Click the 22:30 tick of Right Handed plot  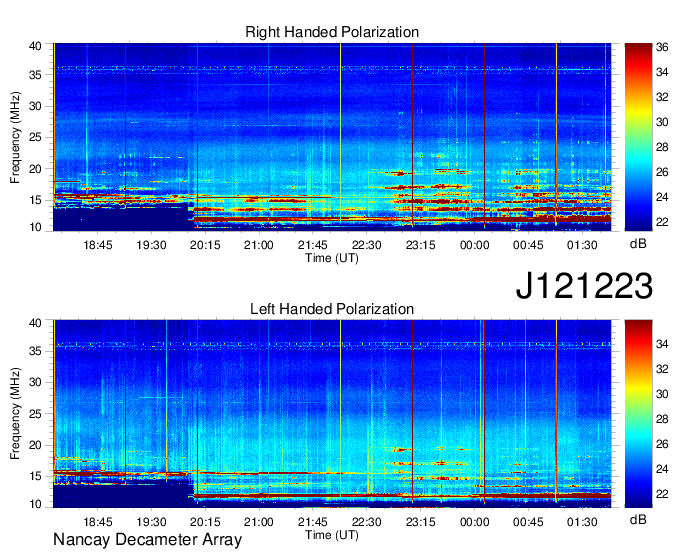pos(366,245)
